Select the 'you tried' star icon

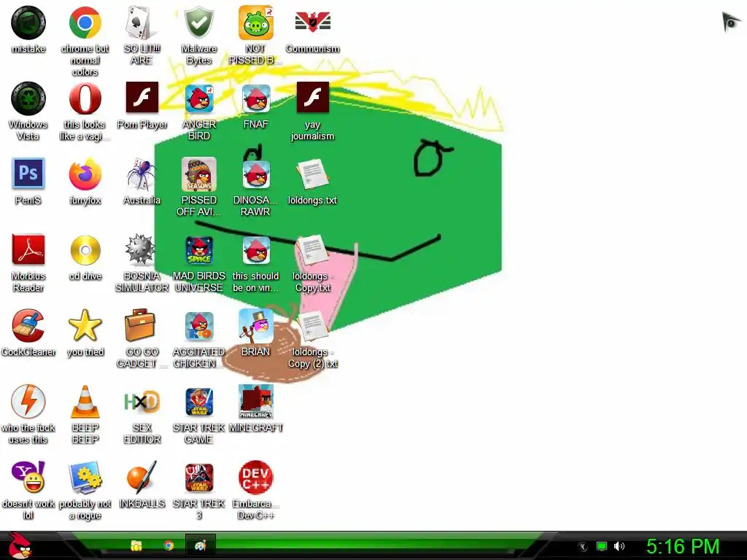[x=85, y=324]
